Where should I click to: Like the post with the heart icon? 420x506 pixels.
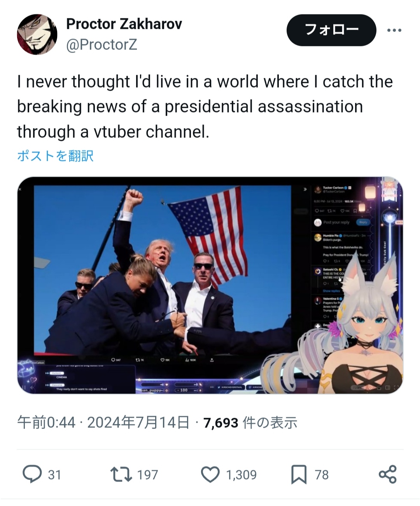click(x=210, y=474)
